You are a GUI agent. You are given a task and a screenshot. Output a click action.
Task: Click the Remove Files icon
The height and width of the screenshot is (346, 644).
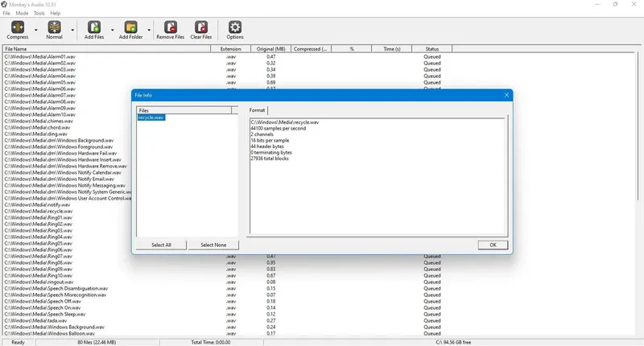[x=171, y=27]
